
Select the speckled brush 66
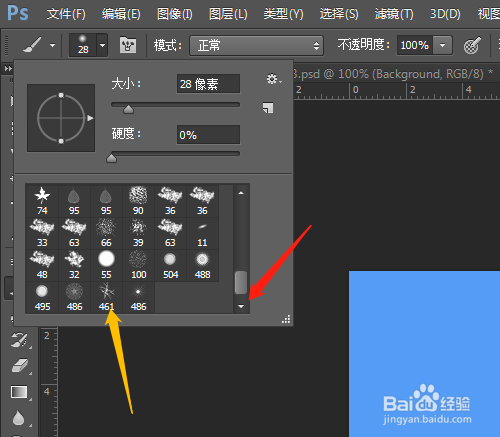coord(106,233)
